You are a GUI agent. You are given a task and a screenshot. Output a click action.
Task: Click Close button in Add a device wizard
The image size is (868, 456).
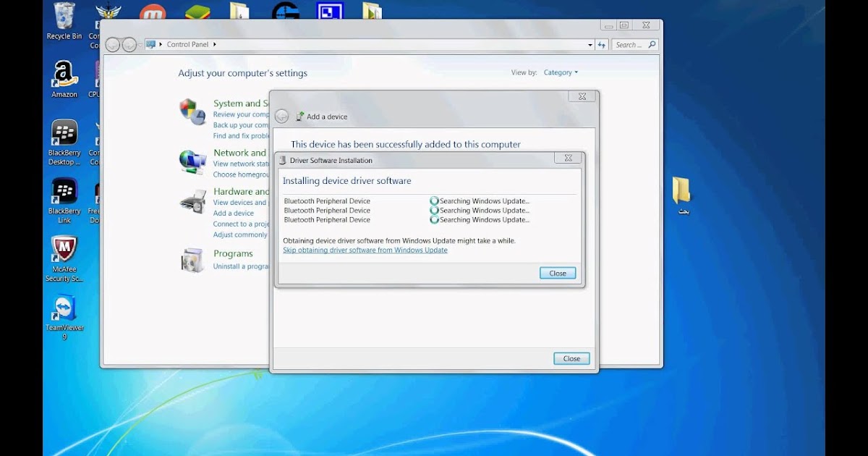point(571,358)
